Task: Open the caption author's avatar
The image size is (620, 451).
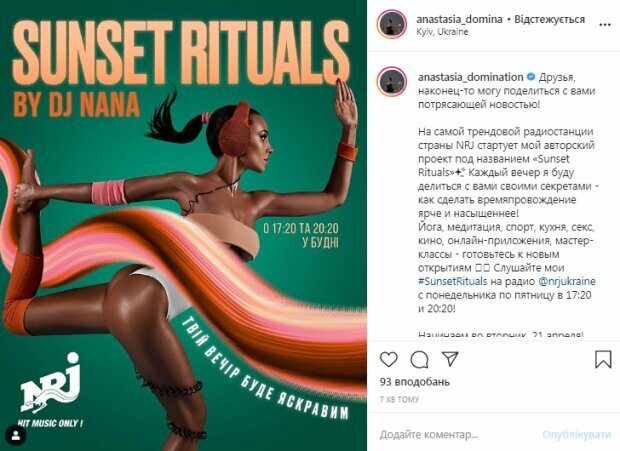Action: tap(392, 82)
